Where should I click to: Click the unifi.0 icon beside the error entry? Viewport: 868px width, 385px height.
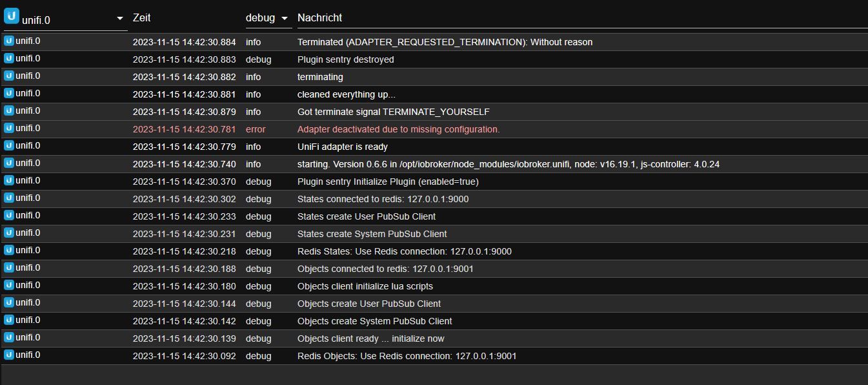tap(9, 129)
